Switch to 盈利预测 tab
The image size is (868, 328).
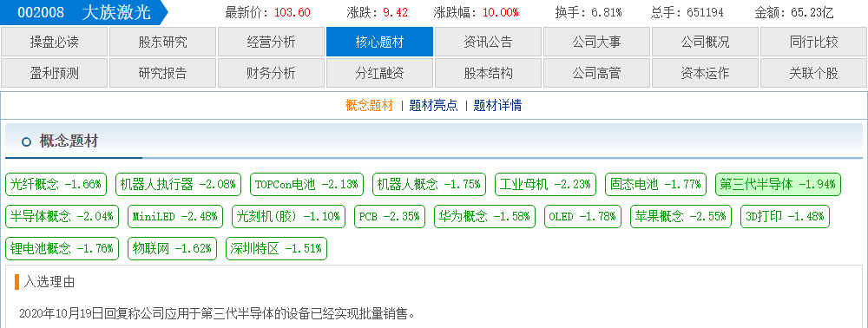click(x=54, y=73)
